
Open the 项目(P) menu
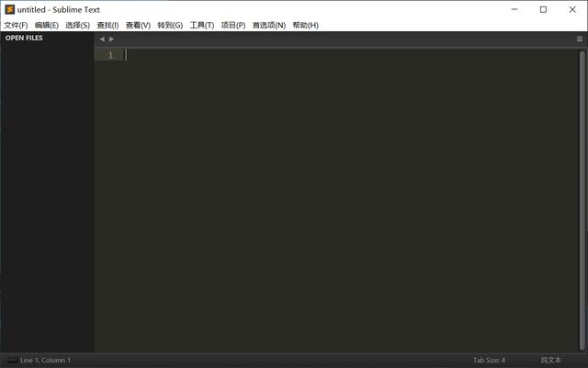[233, 25]
